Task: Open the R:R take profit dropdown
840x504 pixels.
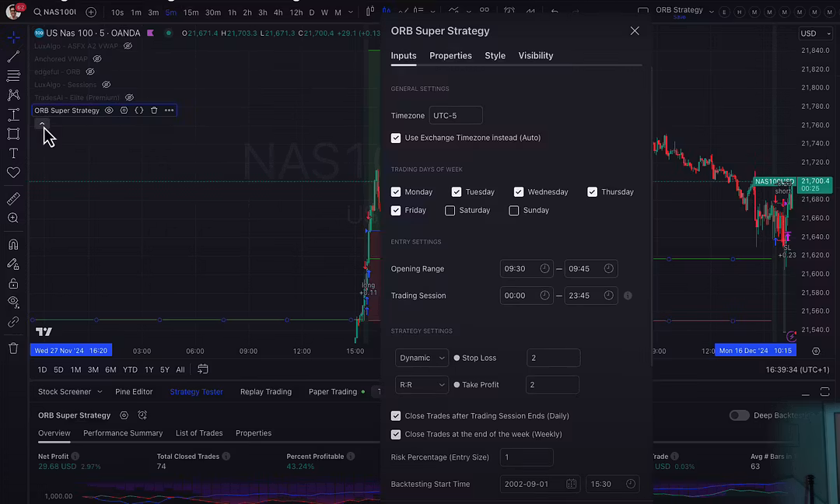Action: click(x=422, y=385)
